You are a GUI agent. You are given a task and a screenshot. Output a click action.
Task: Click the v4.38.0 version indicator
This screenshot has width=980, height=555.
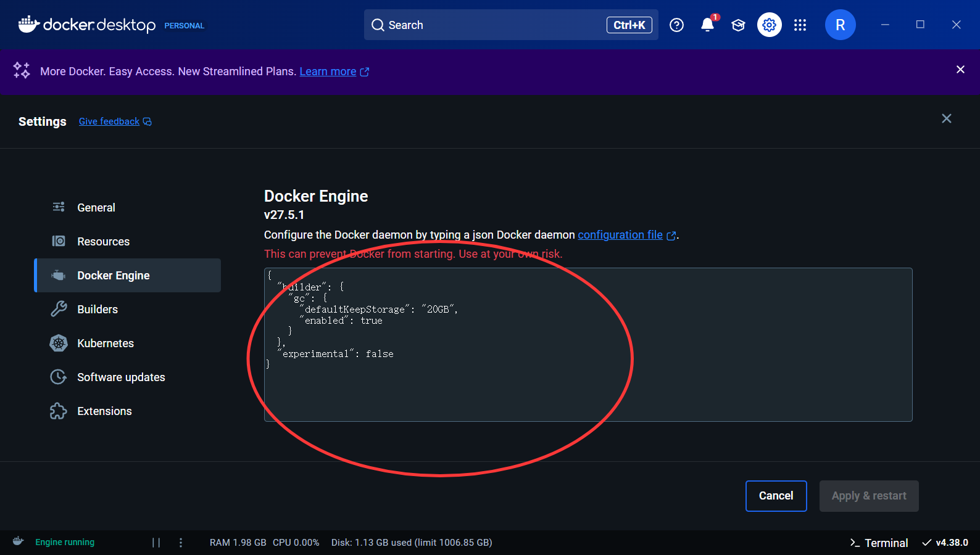[x=945, y=543]
